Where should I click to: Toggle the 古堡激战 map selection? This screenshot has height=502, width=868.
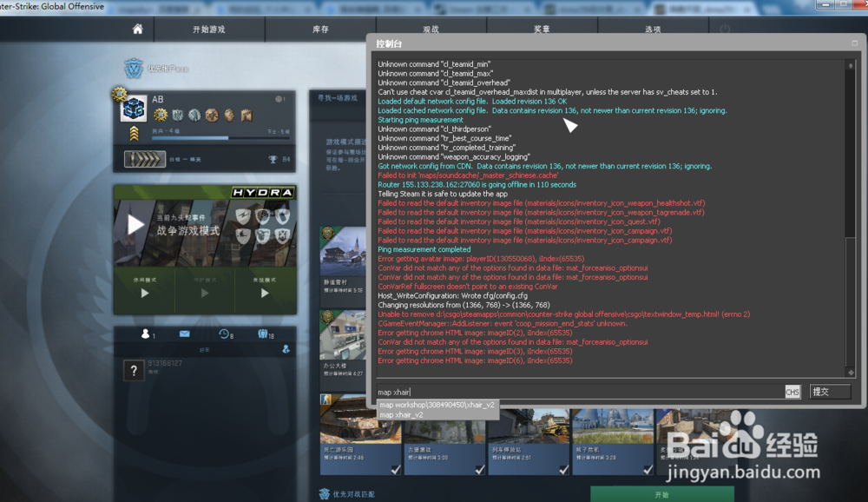479,471
